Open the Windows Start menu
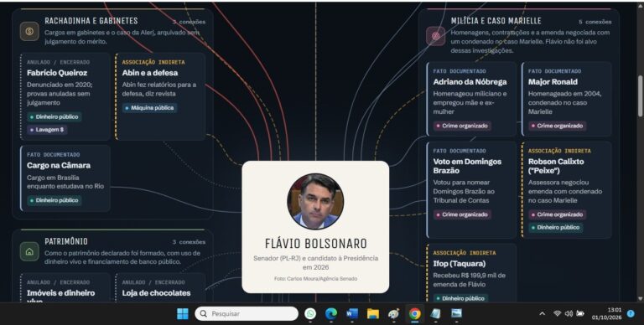The width and height of the screenshot is (644, 325). tap(182, 314)
